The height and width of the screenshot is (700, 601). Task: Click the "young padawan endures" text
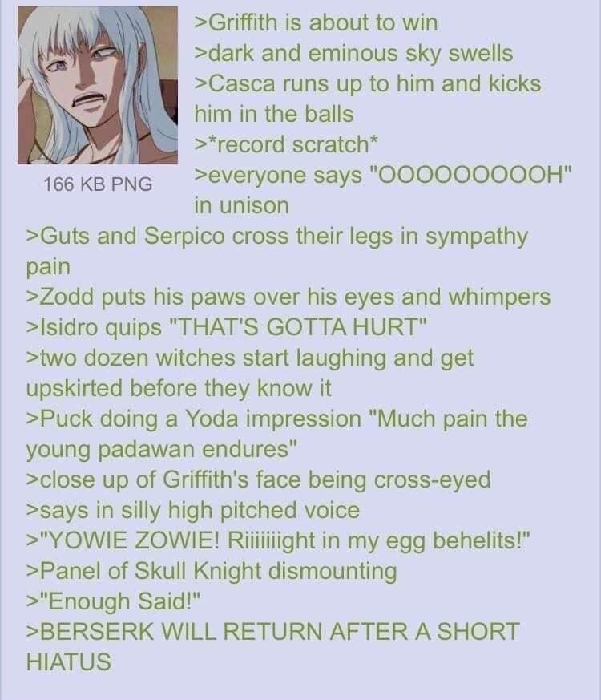(x=162, y=450)
